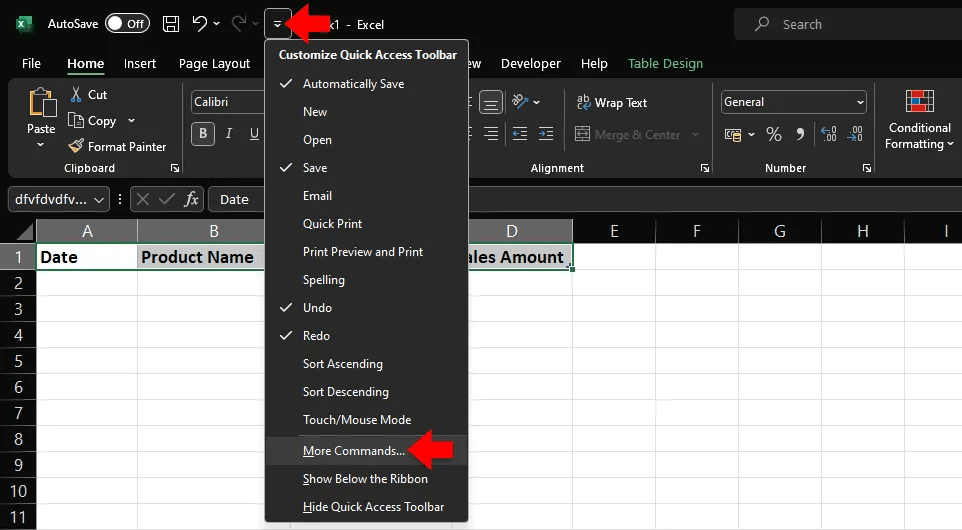Image resolution: width=962 pixels, height=530 pixels.
Task: Switch to the Insert tab
Action: [x=140, y=63]
